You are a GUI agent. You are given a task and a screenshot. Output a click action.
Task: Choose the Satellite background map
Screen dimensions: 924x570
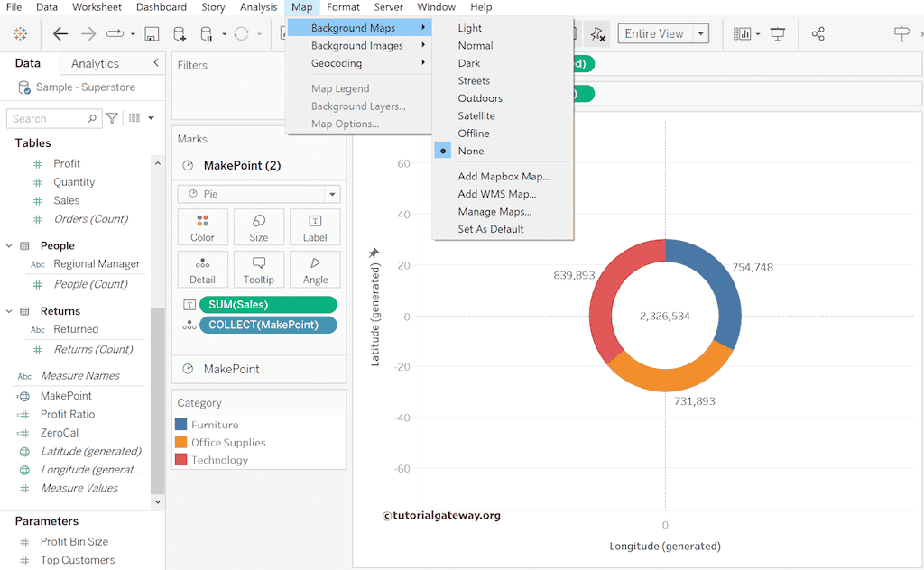pyautogui.click(x=476, y=115)
